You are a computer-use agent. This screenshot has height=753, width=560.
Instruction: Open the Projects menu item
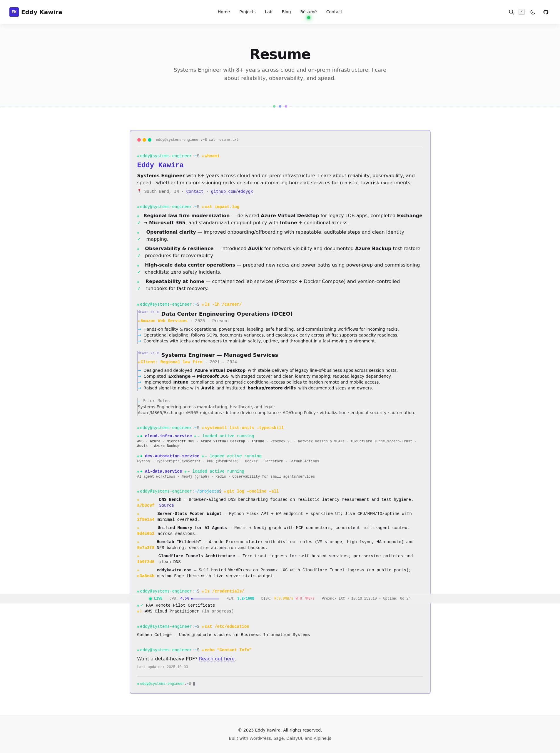tap(247, 11)
